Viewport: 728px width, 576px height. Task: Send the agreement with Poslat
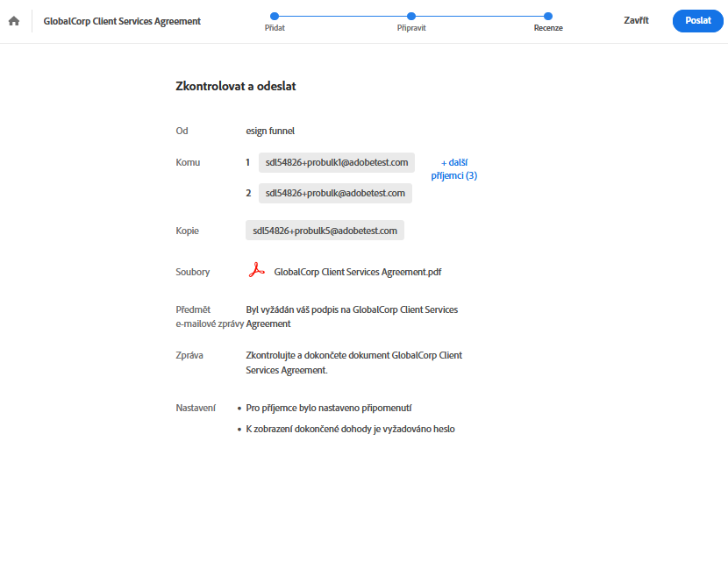click(698, 20)
